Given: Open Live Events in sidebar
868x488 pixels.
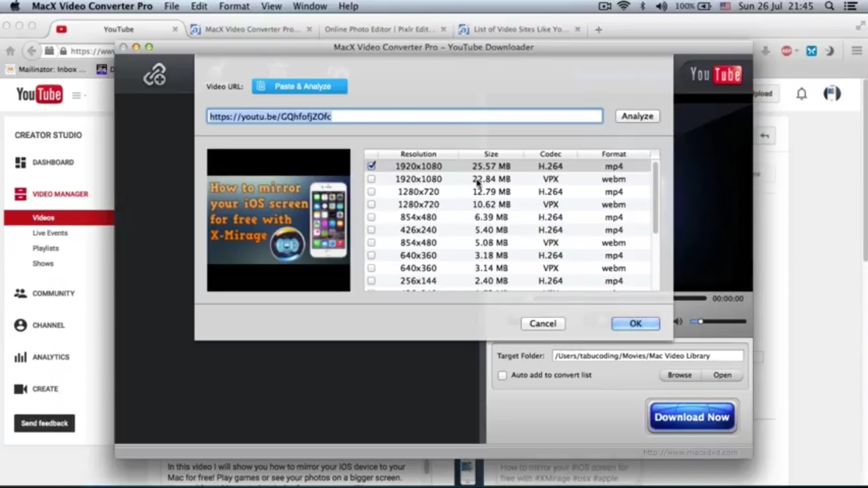Looking at the screenshot, I should pos(50,233).
